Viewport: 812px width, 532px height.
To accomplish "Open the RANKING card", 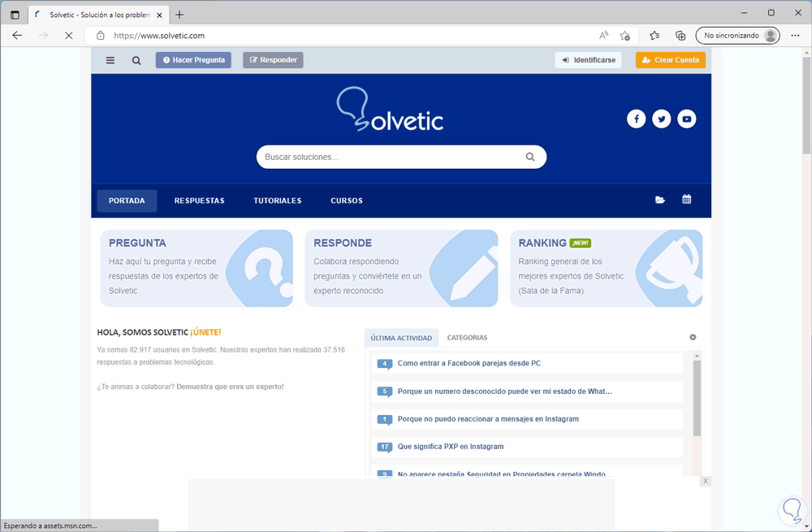I will 607,268.
